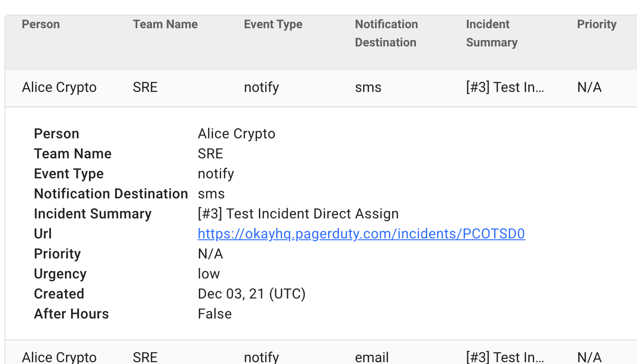Open the okayhq.pagerduty.com incident URL link
Screen dimensions: 637x364
[361, 234]
